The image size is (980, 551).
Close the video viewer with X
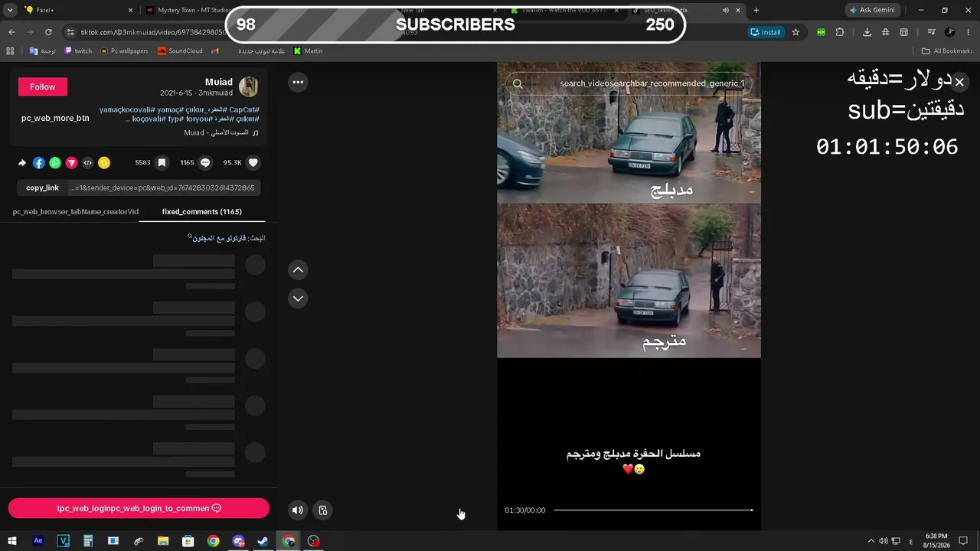point(959,82)
